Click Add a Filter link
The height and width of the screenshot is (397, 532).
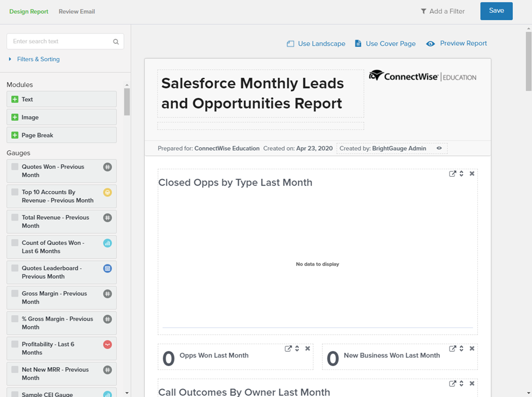[443, 12]
